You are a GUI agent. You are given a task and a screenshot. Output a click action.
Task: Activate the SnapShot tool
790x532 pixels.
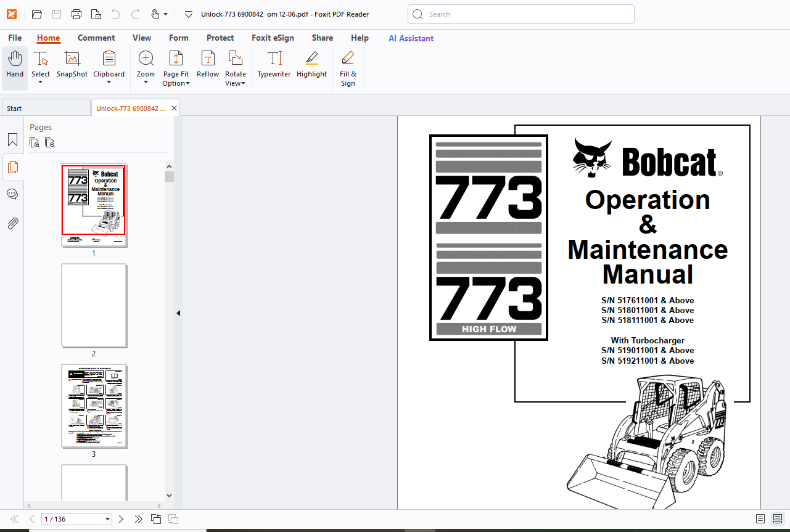72,65
